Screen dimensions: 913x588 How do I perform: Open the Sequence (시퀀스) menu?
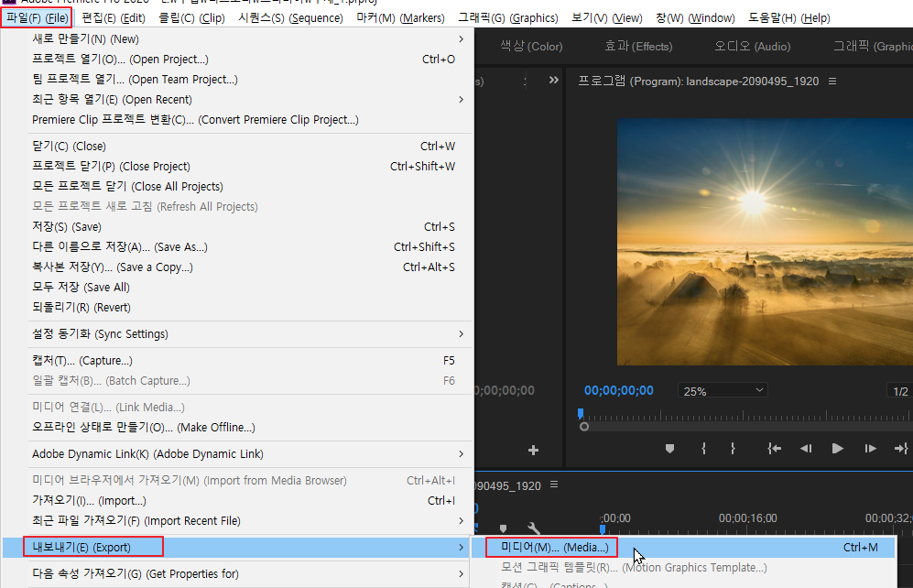tap(290, 18)
